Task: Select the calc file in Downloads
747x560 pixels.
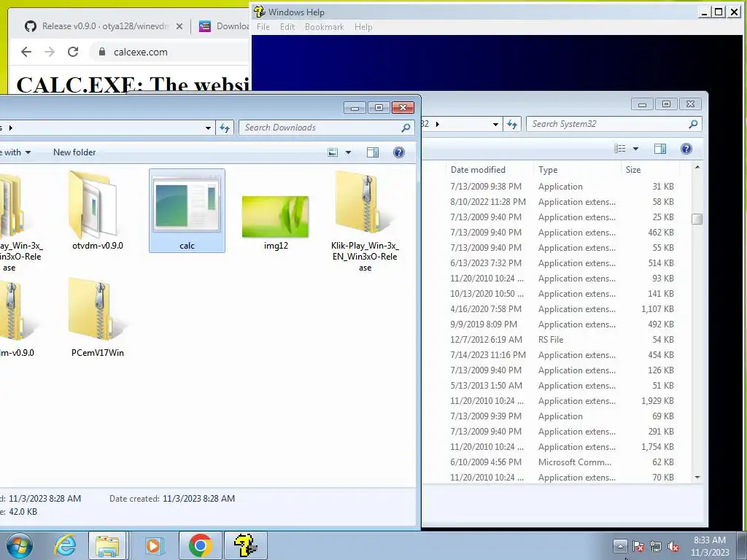Action: click(x=187, y=210)
